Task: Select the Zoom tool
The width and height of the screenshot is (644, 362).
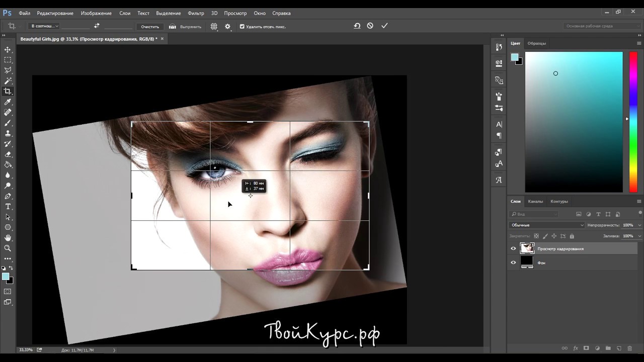Action: click(x=8, y=248)
